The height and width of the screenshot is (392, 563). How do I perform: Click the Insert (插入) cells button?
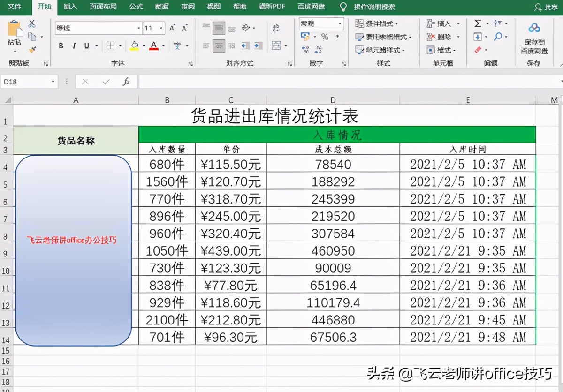click(443, 23)
